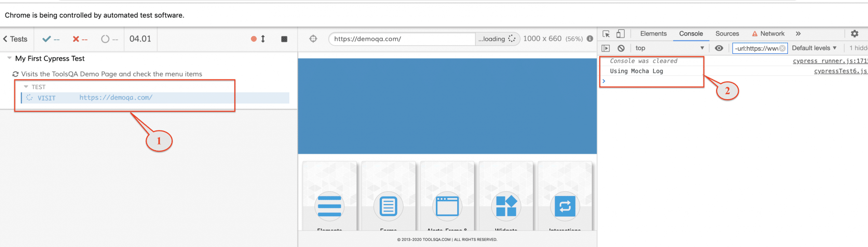Click the Console was cleared message
This screenshot has width=868, height=247.
click(643, 61)
